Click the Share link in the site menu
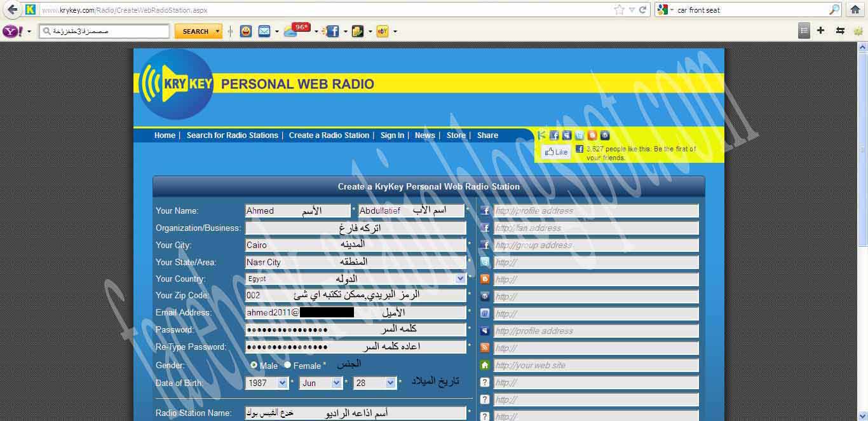 pos(487,135)
